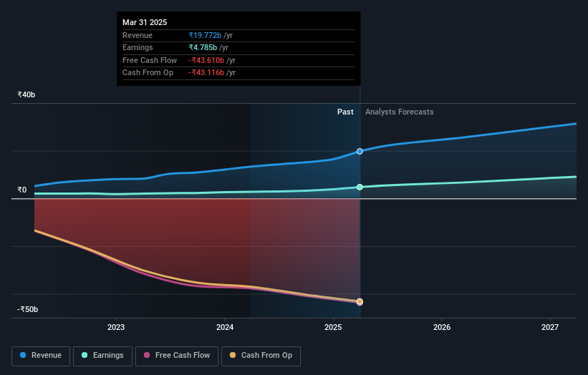Toggle the Cash From Op legend button
The width and height of the screenshot is (588, 375).
[x=261, y=356]
